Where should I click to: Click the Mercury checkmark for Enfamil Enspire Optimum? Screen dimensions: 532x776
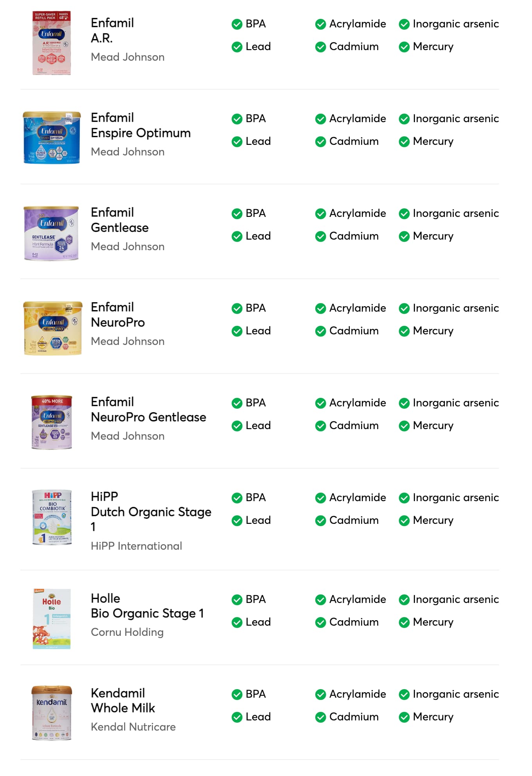pyautogui.click(x=404, y=142)
